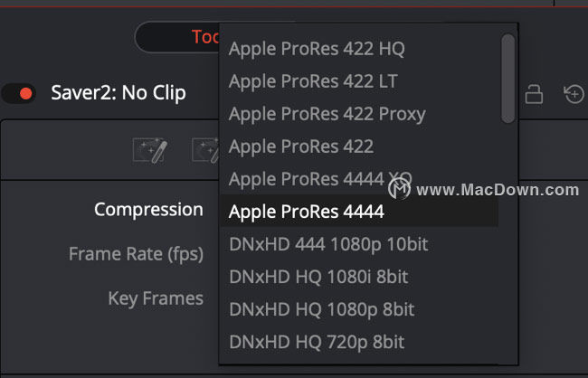Click the lock icon for Saver2
588x378 pixels.
534,94
